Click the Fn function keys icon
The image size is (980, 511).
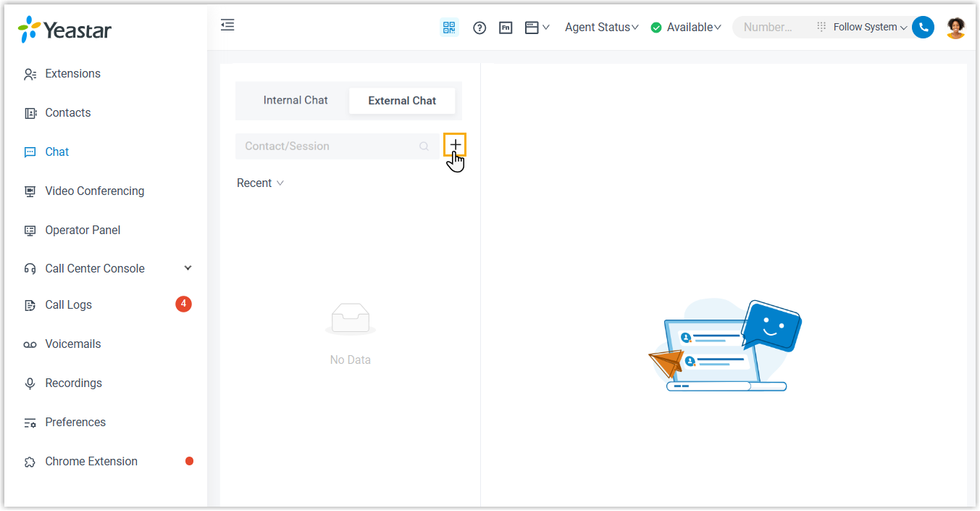(x=506, y=28)
